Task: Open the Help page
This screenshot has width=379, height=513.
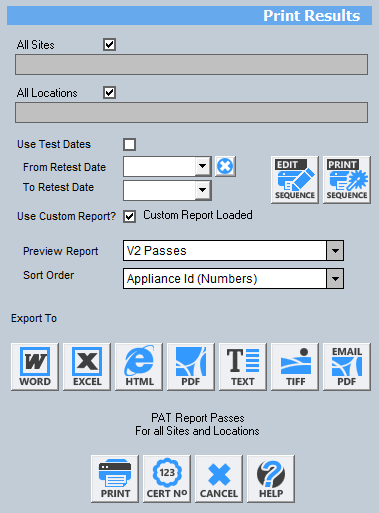Action: point(271,479)
